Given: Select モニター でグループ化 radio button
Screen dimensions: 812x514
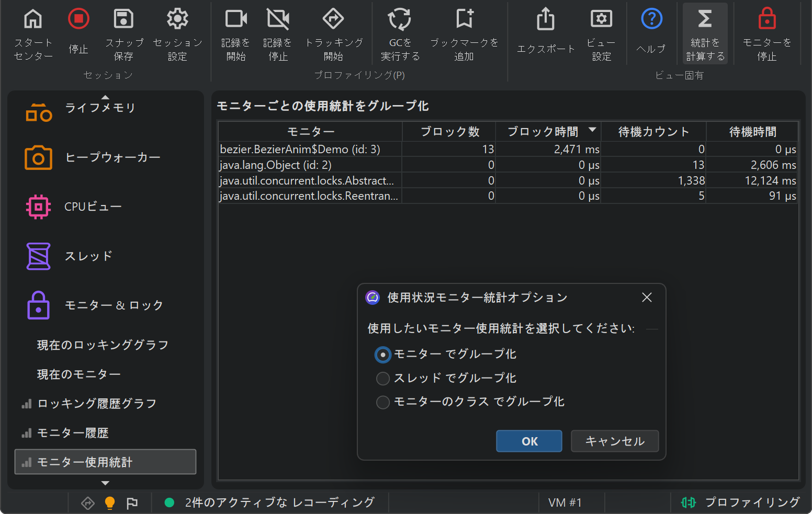Looking at the screenshot, I should pos(383,355).
